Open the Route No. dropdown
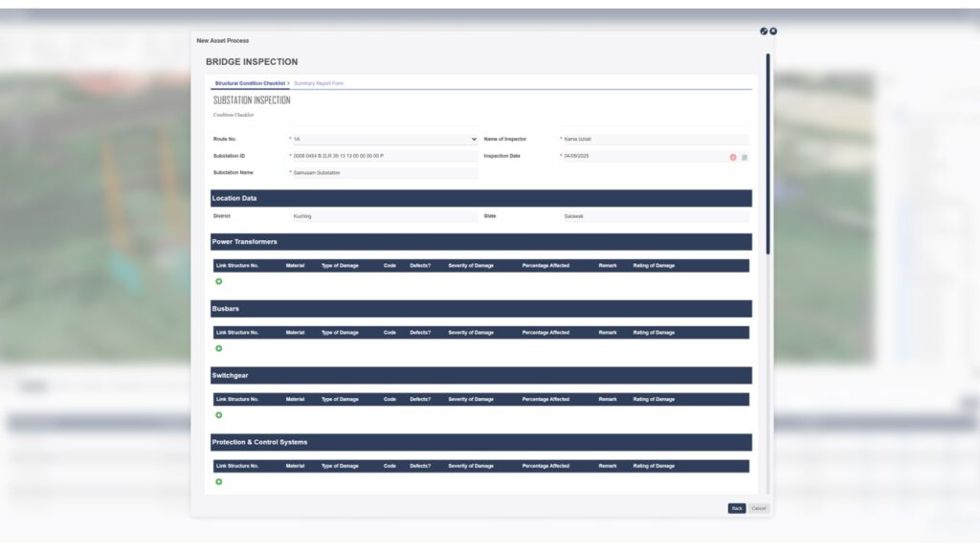980x551 pixels. click(x=383, y=140)
